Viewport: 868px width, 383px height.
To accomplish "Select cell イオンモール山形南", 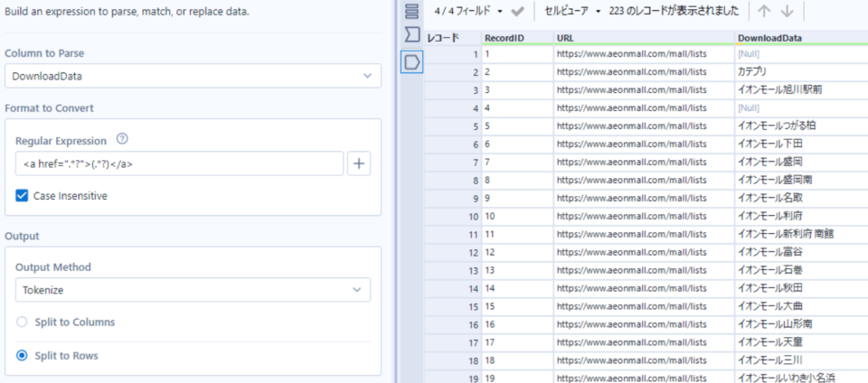I will coord(801,324).
